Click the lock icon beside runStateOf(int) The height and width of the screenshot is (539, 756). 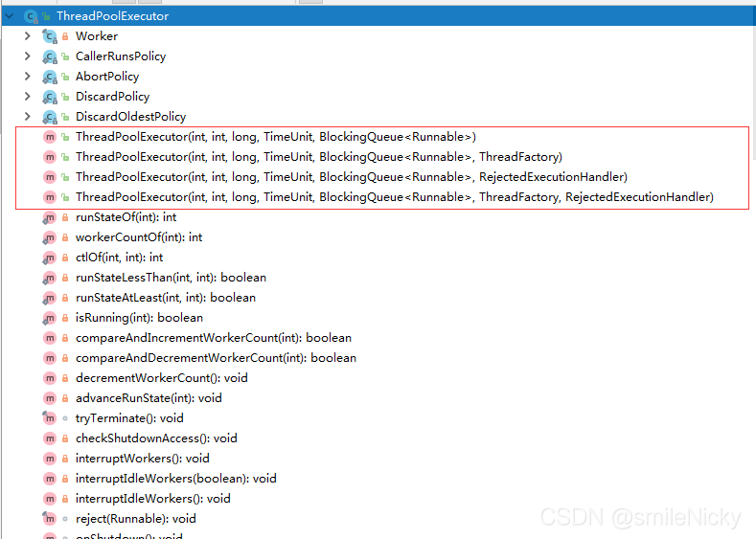tap(65, 217)
